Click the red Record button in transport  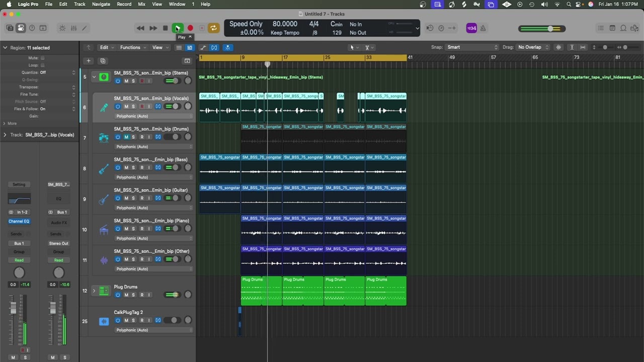(190, 28)
